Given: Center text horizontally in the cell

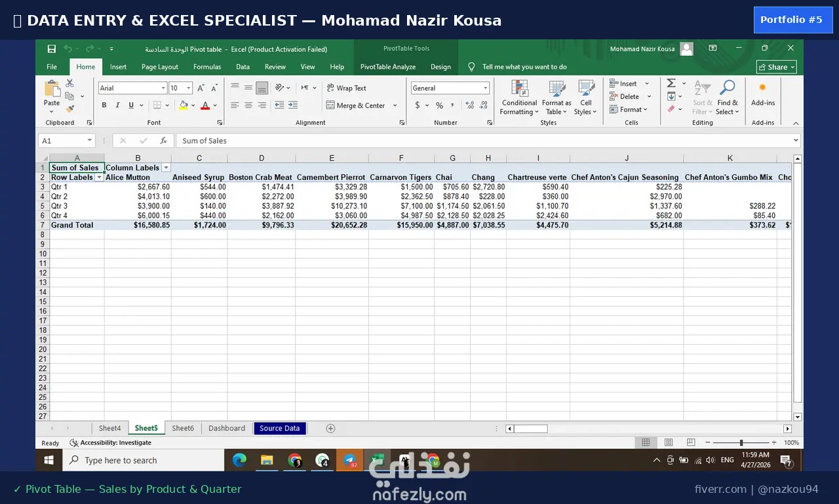Looking at the screenshot, I should click(x=248, y=105).
